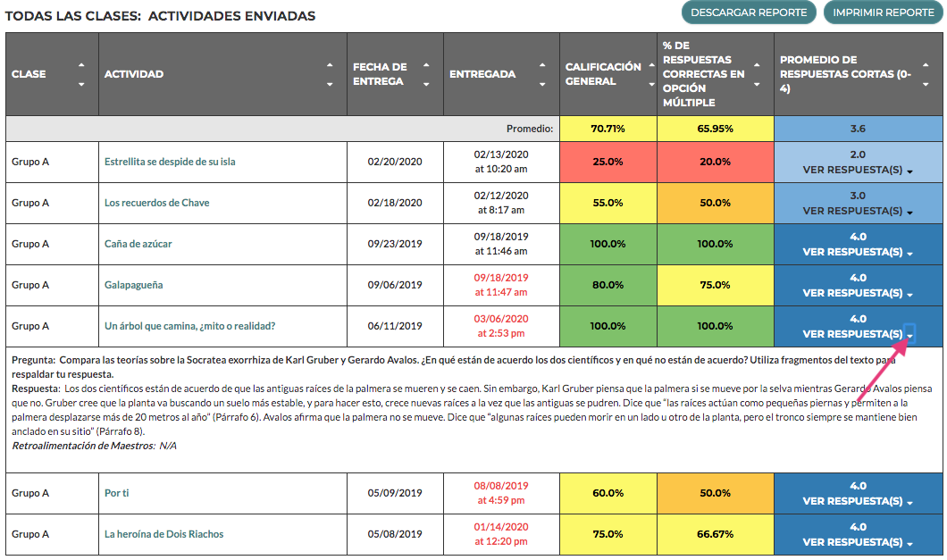Sort ascending by Fecha de Entrega arrow
The width and height of the screenshot is (947, 560).
[x=426, y=64]
